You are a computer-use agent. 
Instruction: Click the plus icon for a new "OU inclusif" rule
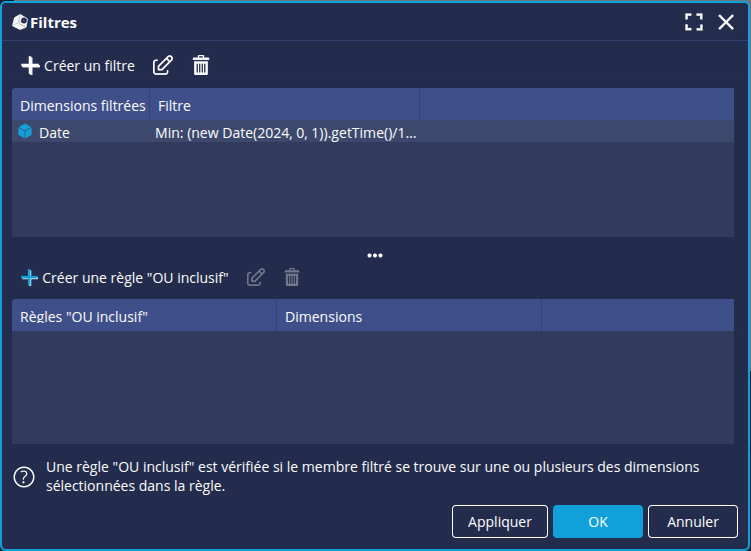pyautogui.click(x=30, y=278)
